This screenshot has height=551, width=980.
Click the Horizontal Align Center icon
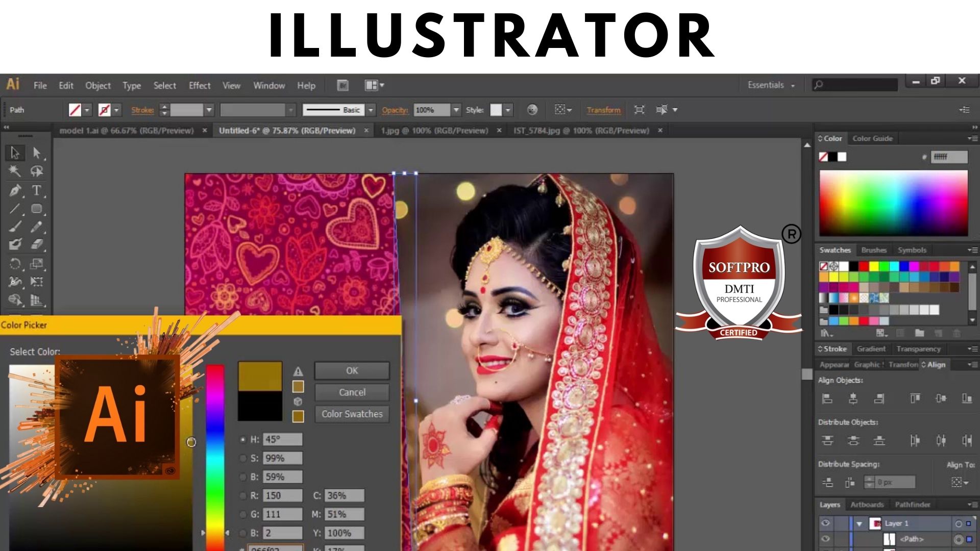click(x=853, y=398)
